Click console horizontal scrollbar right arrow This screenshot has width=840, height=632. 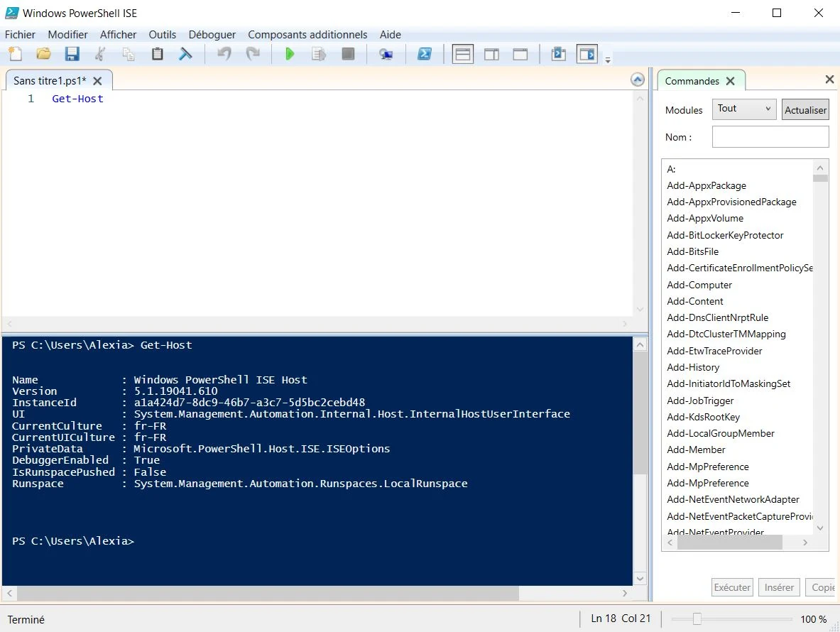625,593
